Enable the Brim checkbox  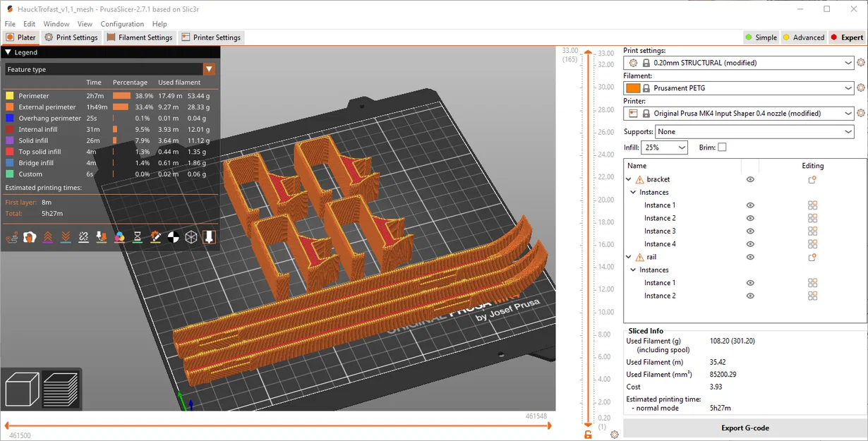pyautogui.click(x=722, y=147)
